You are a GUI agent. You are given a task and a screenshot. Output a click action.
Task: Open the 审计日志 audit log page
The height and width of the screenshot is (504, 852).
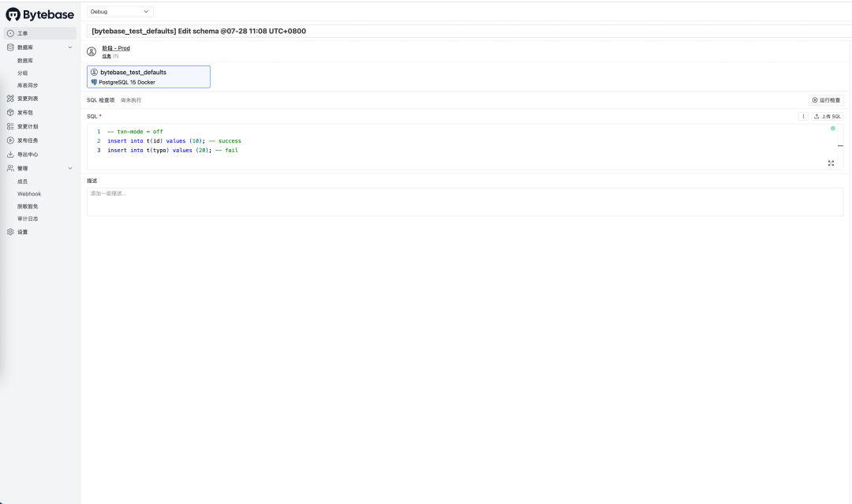pos(28,218)
